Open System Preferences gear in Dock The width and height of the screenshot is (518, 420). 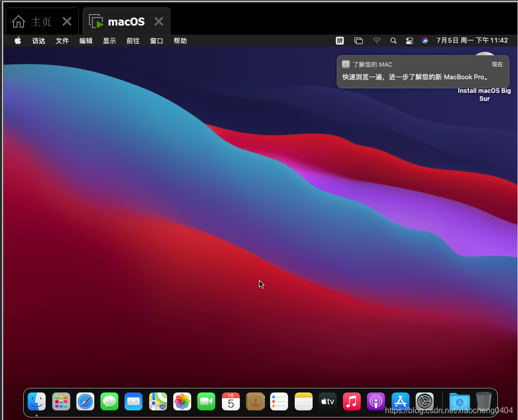[425, 401]
